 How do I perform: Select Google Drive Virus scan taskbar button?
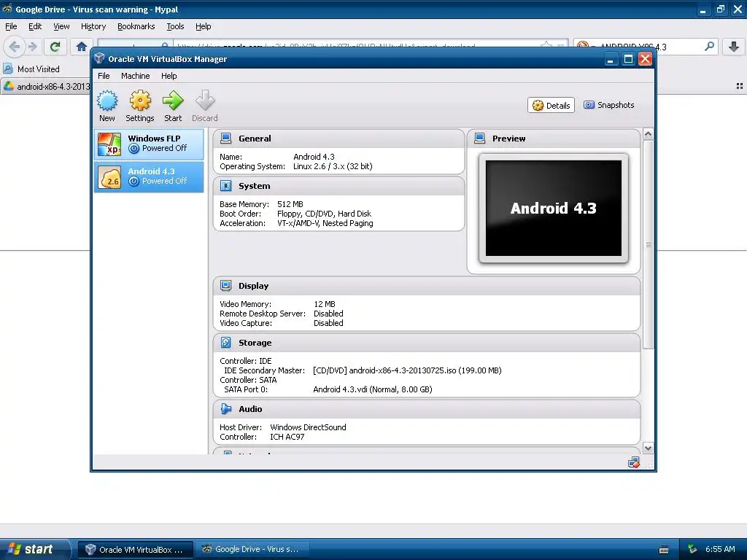tap(253, 550)
